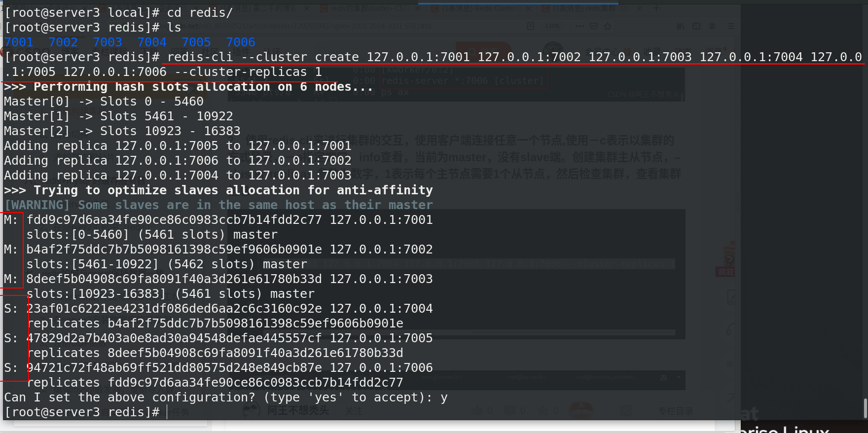Open the browser hamburger menu

click(x=731, y=26)
